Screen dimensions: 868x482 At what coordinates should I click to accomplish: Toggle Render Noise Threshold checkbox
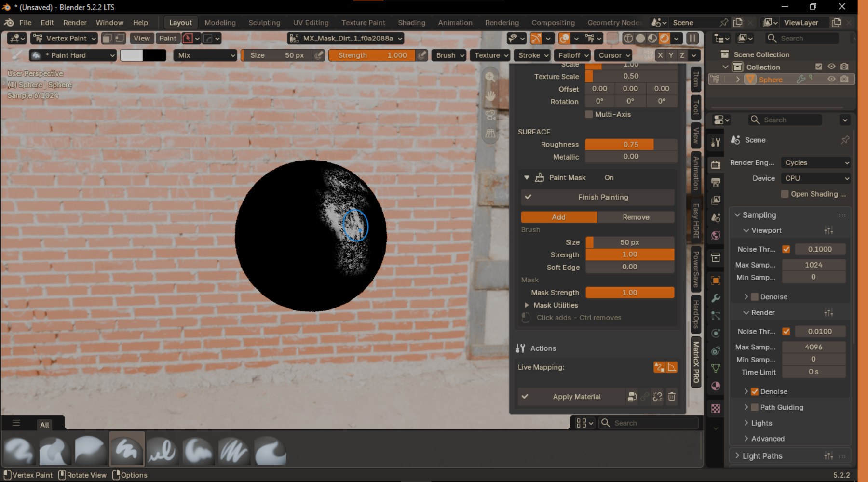[786, 331]
